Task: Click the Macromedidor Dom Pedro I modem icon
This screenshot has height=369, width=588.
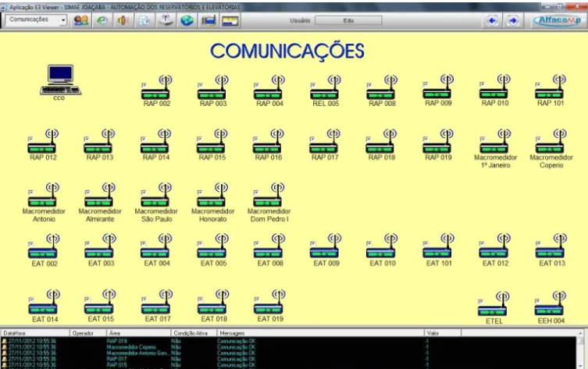Action: 270,195
